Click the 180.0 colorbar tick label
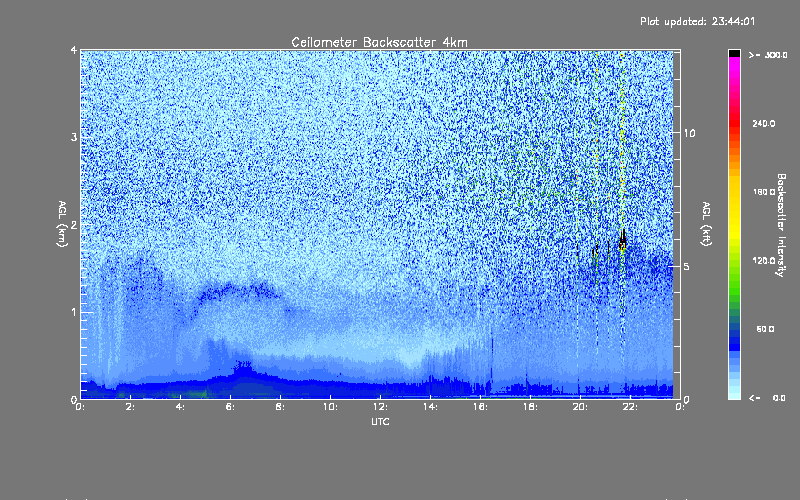This screenshot has height=500, width=800. [x=764, y=192]
